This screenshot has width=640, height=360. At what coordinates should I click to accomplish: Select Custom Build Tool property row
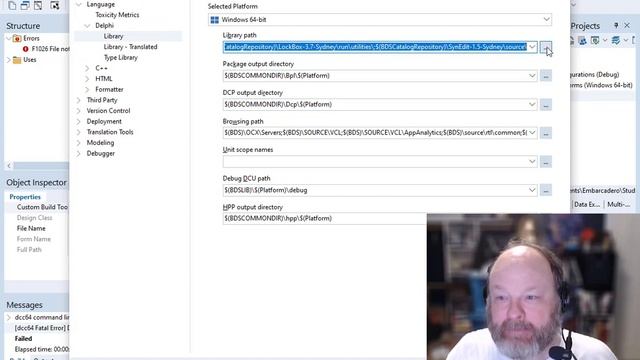pyautogui.click(x=42, y=207)
